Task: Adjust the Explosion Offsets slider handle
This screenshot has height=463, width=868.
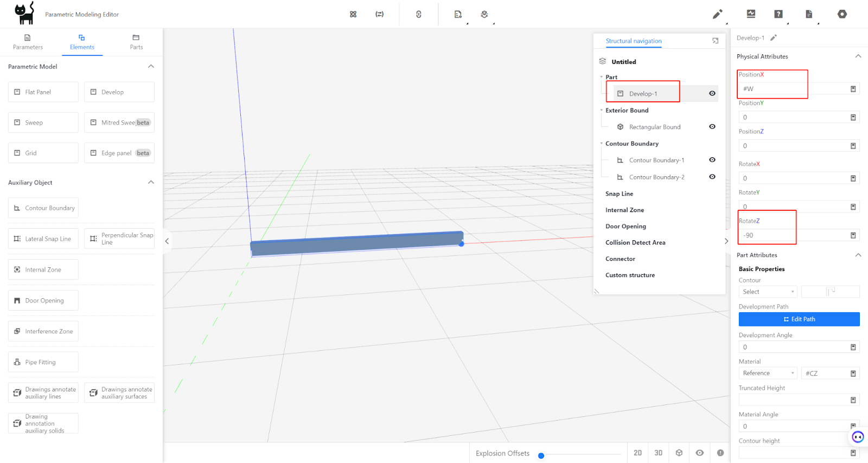Action: pos(541,455)
